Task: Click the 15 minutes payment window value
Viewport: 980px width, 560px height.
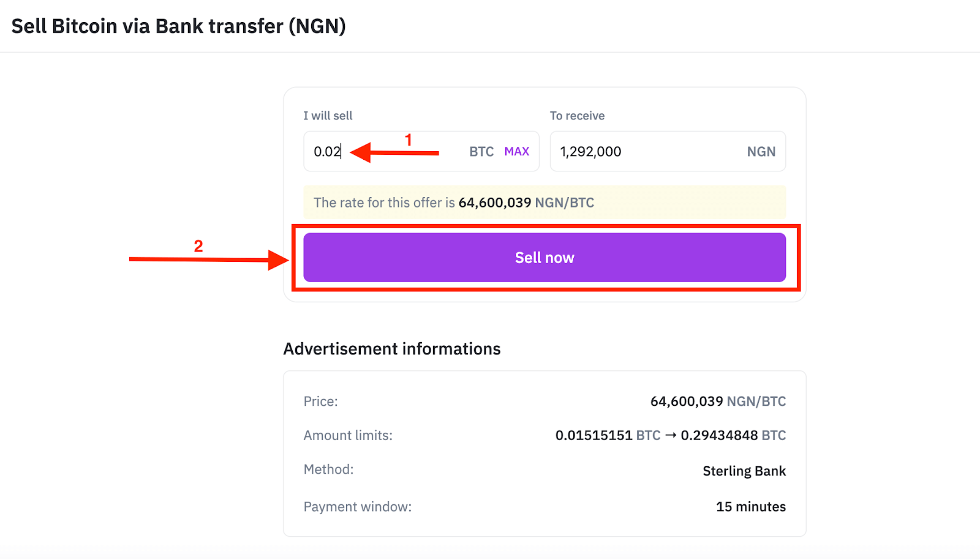Action: pyautogui.click(x=750, y=507)
